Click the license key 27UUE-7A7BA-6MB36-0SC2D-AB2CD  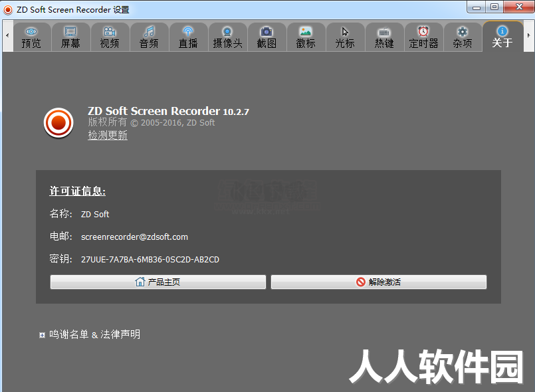[x=150, y=260]
